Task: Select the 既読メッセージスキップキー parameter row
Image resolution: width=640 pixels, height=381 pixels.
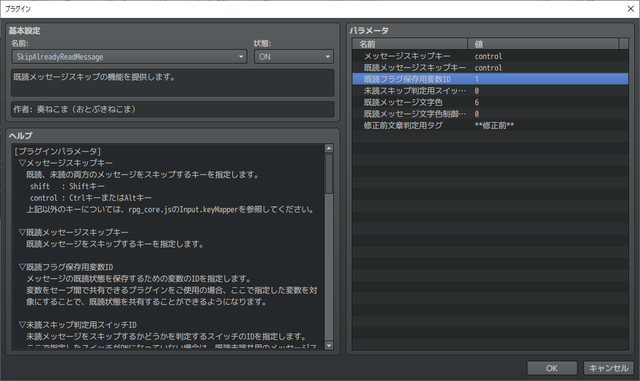Action: pos(490,67)
